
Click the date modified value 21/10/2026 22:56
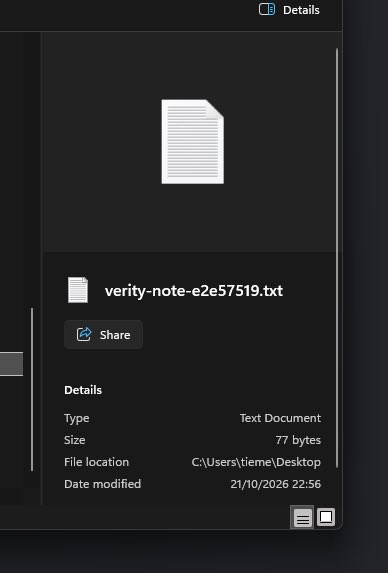point(275,484)
